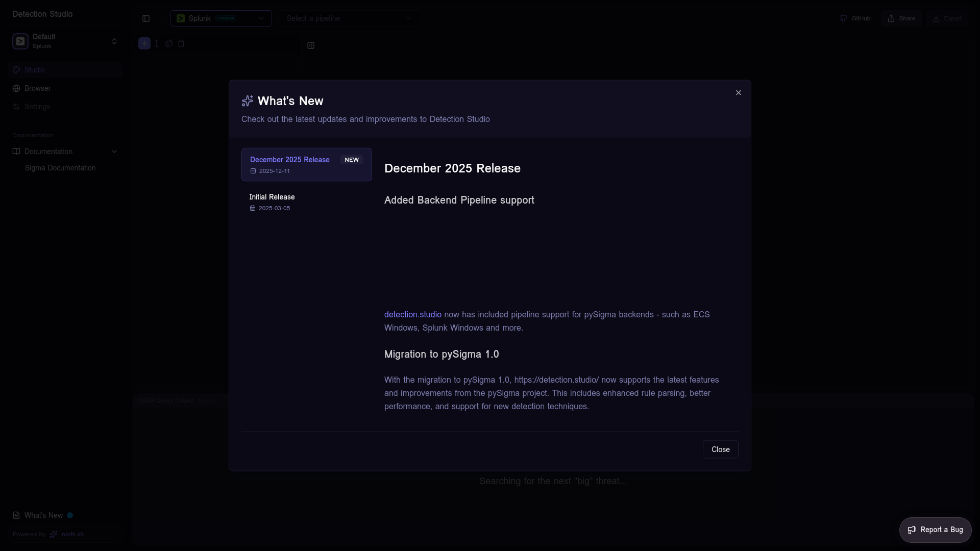This screenshot has height=551, width=980.
Task: Click the purple add (+) rule toolbar icon
Action: pos(144,43)
